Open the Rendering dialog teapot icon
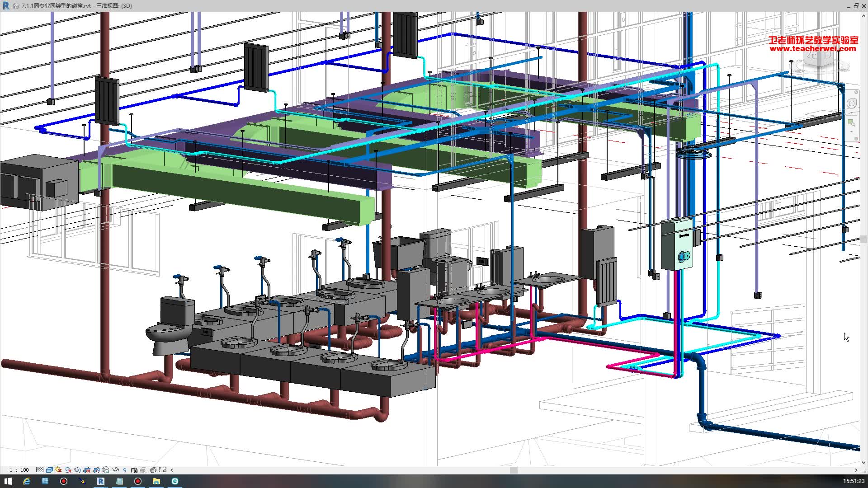This screenshot has width=868, height=488. pyautogui.click(x=77, y=470)
